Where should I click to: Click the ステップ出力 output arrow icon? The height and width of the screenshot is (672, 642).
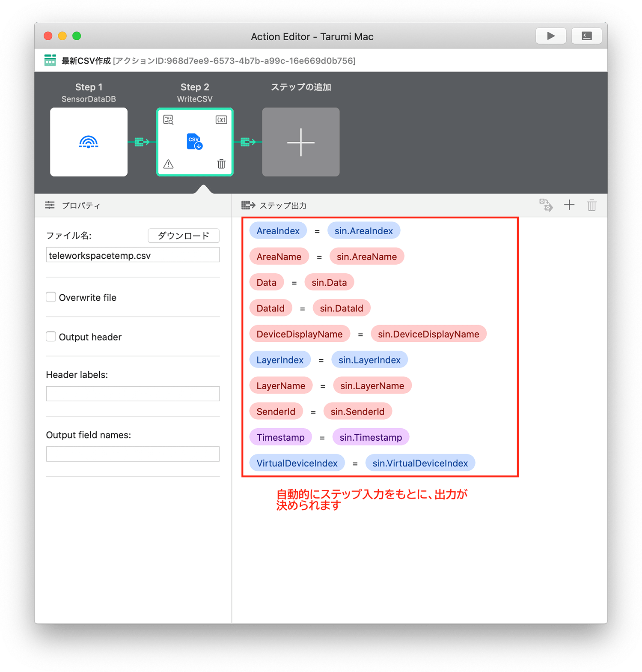[248, 205]
